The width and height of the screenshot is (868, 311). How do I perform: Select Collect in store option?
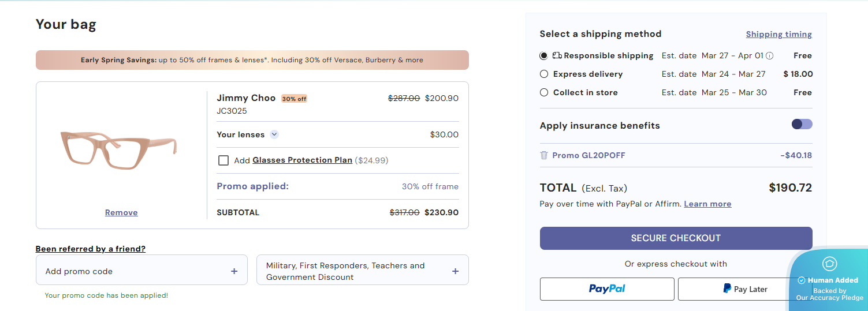(543, 92)
